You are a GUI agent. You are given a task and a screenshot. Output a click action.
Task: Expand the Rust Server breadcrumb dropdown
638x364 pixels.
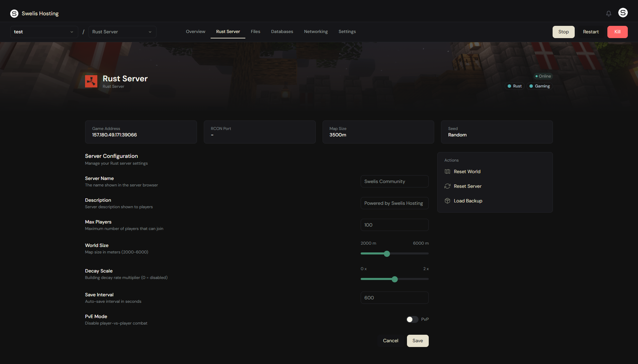pyautogui.click(x=122, y=32)
